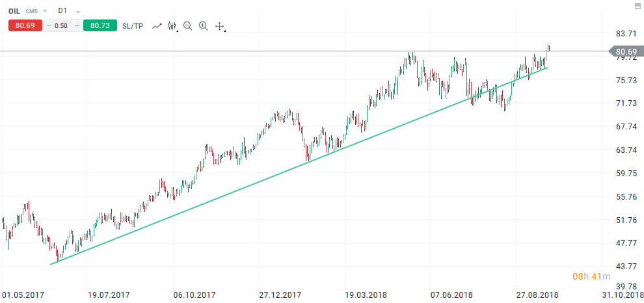644x303 pixels.
Task: Open the line chart drawing tool
Action: pyautogui.click(x=157, y=26)
